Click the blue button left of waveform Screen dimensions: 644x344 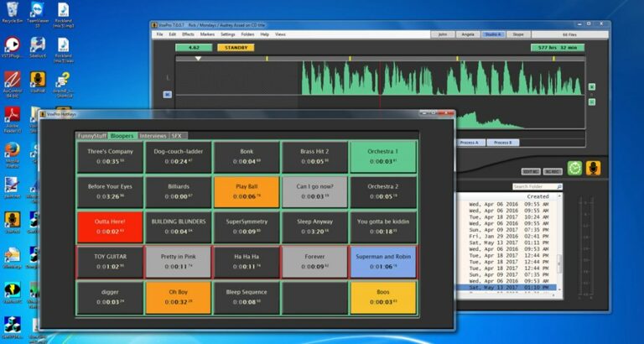click(167, 95)
